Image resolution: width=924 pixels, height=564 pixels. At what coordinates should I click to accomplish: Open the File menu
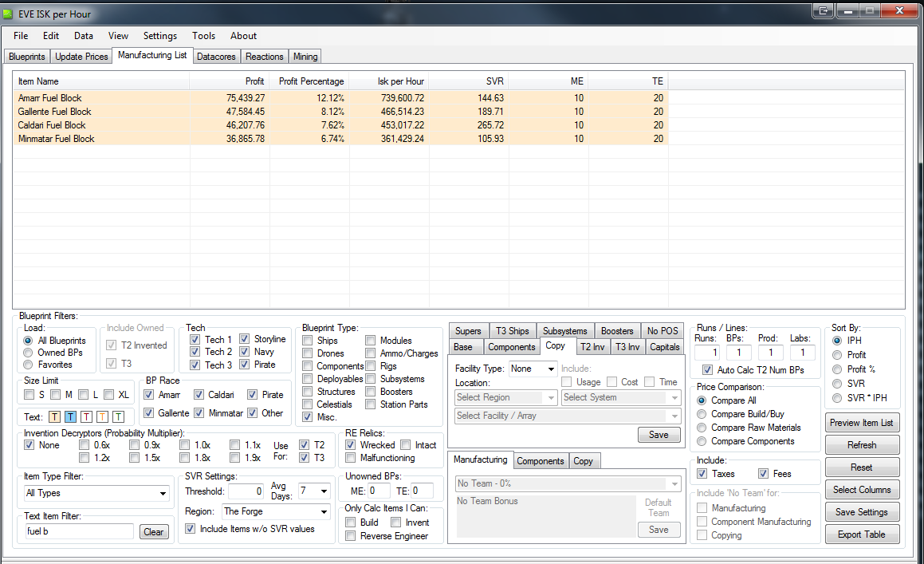coord(21,36)
